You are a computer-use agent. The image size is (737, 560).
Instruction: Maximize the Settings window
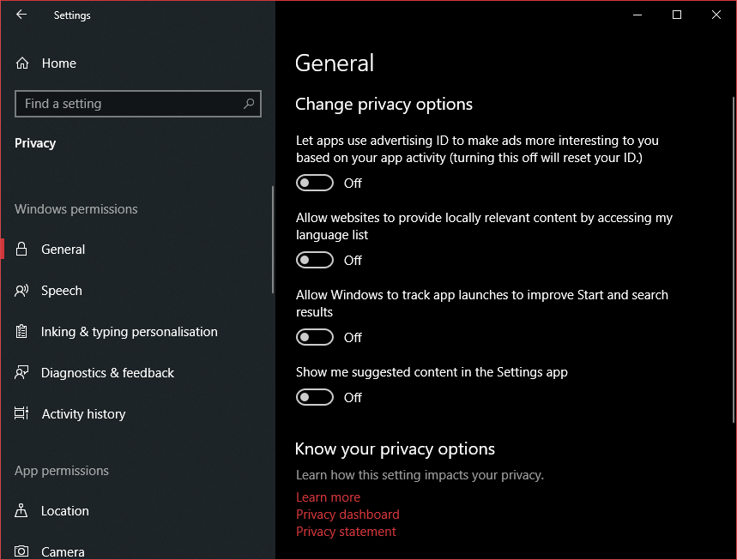677,15
